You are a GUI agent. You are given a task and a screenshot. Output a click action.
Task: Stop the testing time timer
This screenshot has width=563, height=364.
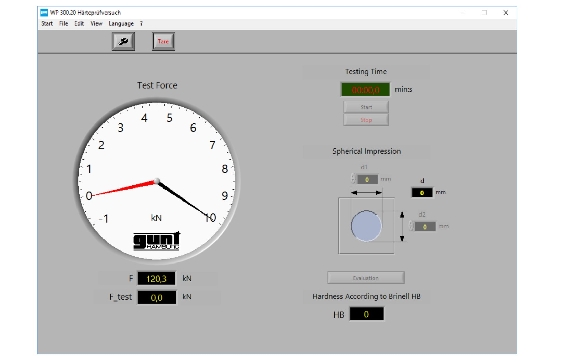(366, 120)
